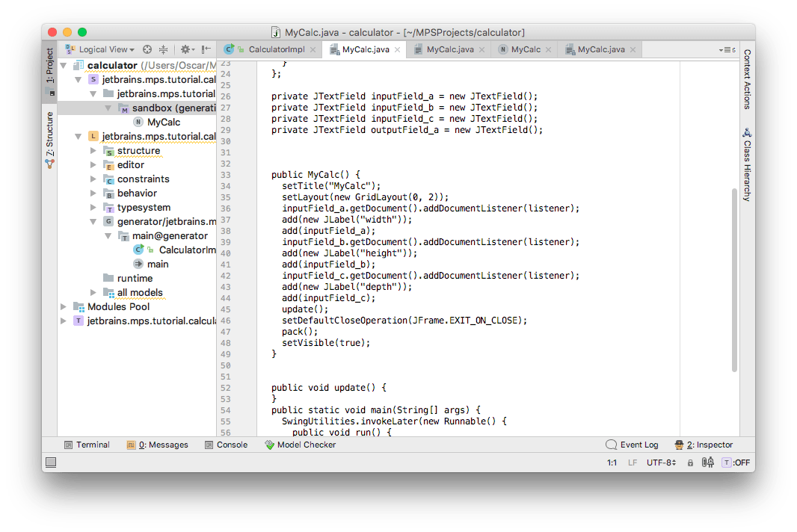This screenshot has width=797, height=532.
Task: Open the Event Log
Action: (632, 445)
